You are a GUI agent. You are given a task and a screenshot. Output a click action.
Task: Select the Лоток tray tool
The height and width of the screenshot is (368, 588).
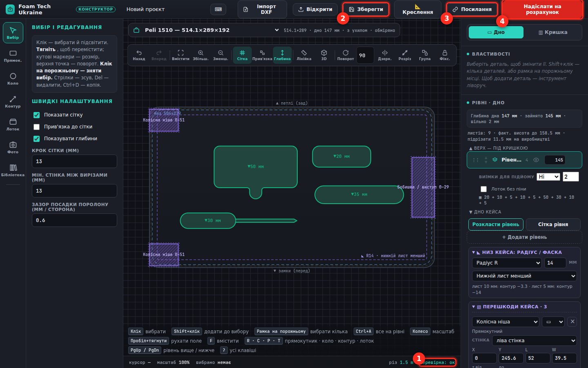tap(13, 125)
